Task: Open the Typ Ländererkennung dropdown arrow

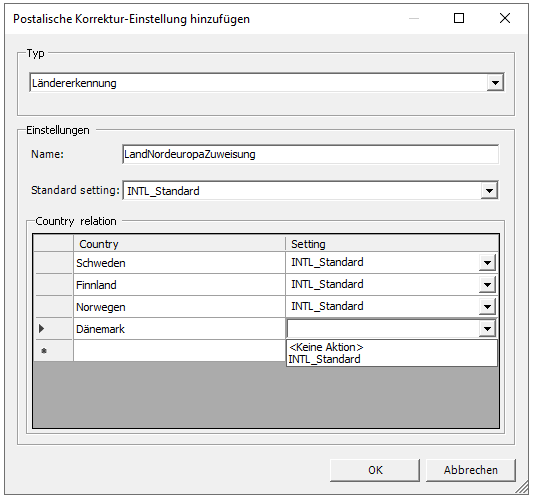Action: (495, 83)
